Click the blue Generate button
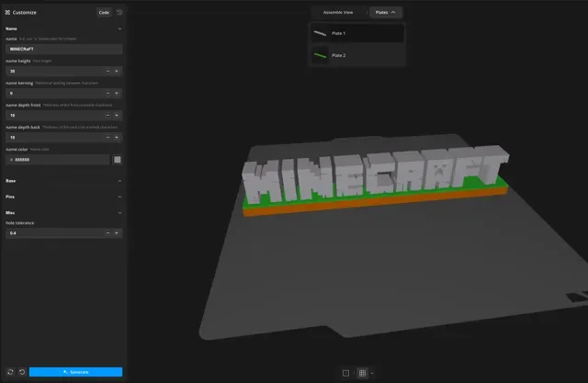 [75, 372]
